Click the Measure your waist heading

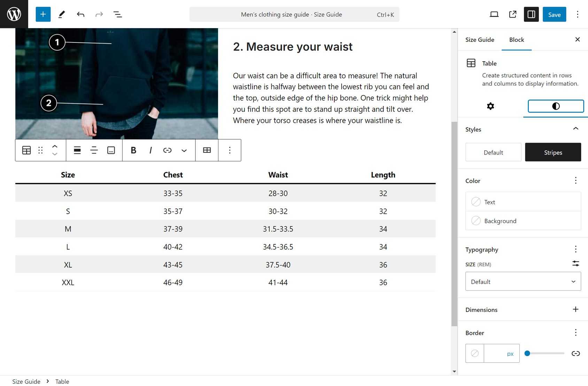[293, 47]
